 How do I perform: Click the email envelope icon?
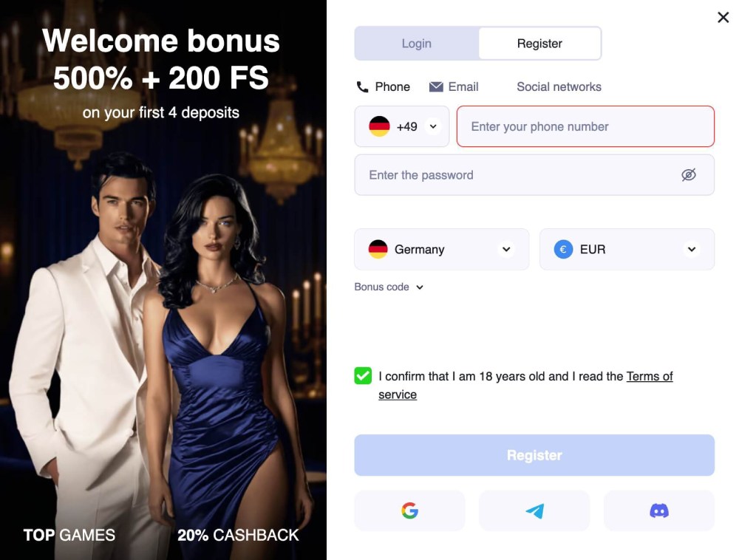point(436,86)
